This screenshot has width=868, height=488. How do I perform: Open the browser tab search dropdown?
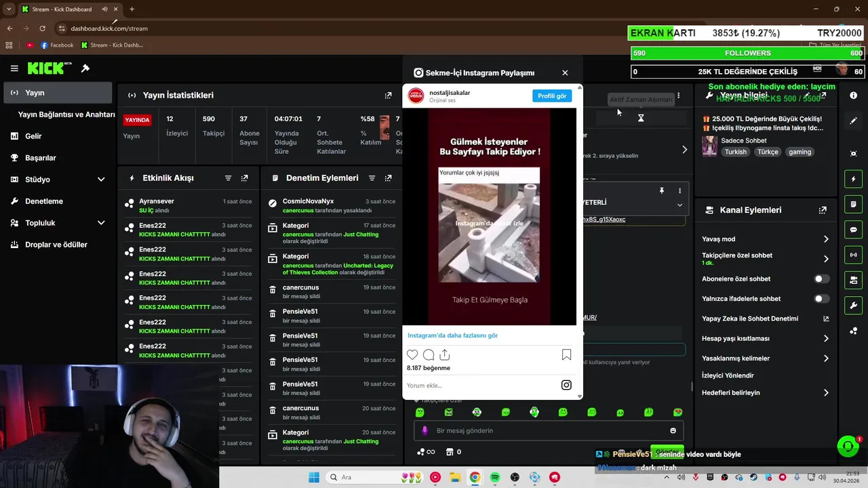click(x=9, y=9)
